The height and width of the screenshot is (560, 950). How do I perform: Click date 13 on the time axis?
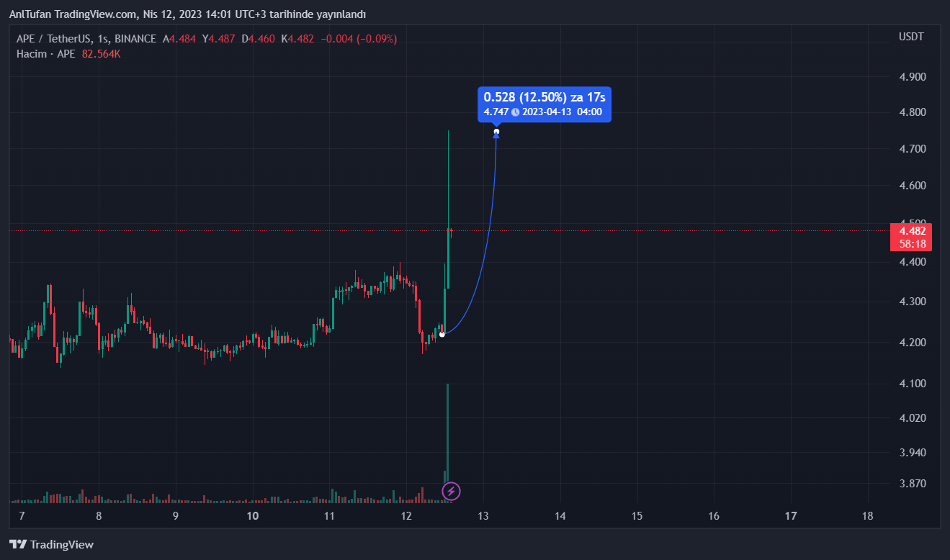(x=483, y=515)
